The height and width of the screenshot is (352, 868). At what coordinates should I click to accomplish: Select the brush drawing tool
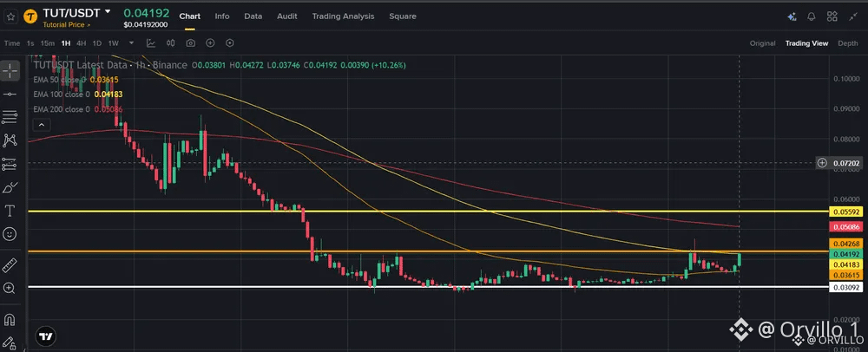pyautogui.click(x=10, y=188)
